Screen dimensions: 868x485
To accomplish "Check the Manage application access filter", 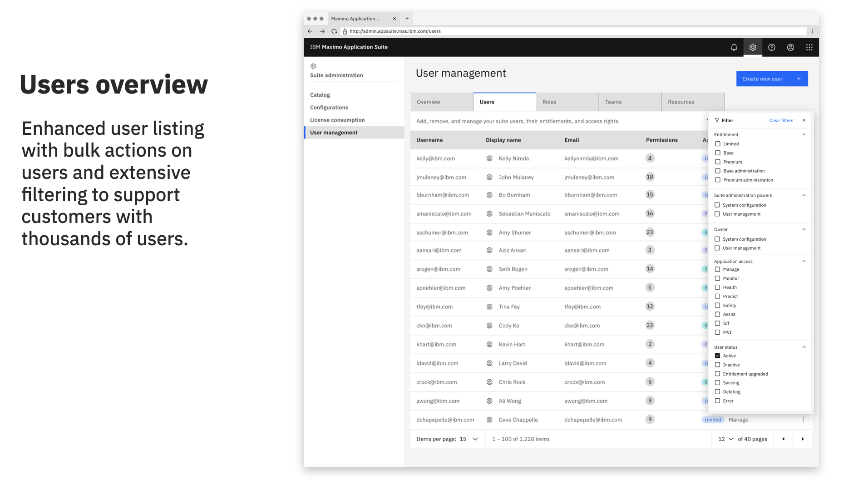I will click(x=717, y=269).
